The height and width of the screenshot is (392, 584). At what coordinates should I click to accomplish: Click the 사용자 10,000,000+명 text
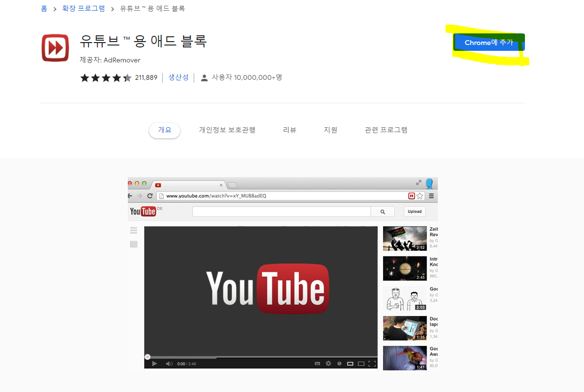pyautogui.click(x=247, y=77)
